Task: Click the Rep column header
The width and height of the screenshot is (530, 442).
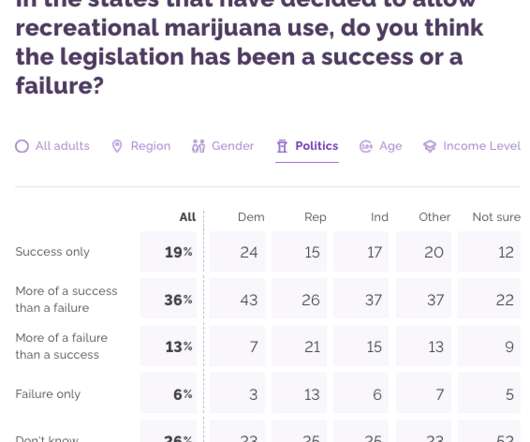Action: point(315,217)
